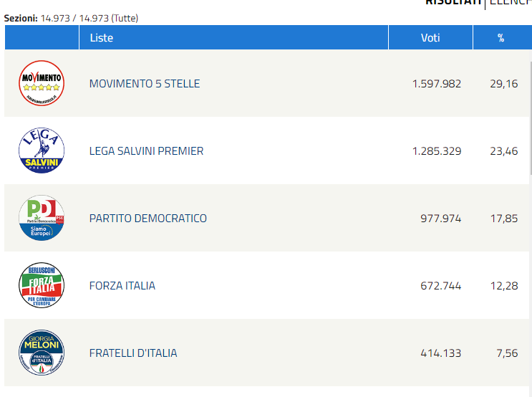Open the PARTITO DEMOCRATICO list name
Image resolution: width=532 pixels, height=397 pixels.
coord(148,219)
